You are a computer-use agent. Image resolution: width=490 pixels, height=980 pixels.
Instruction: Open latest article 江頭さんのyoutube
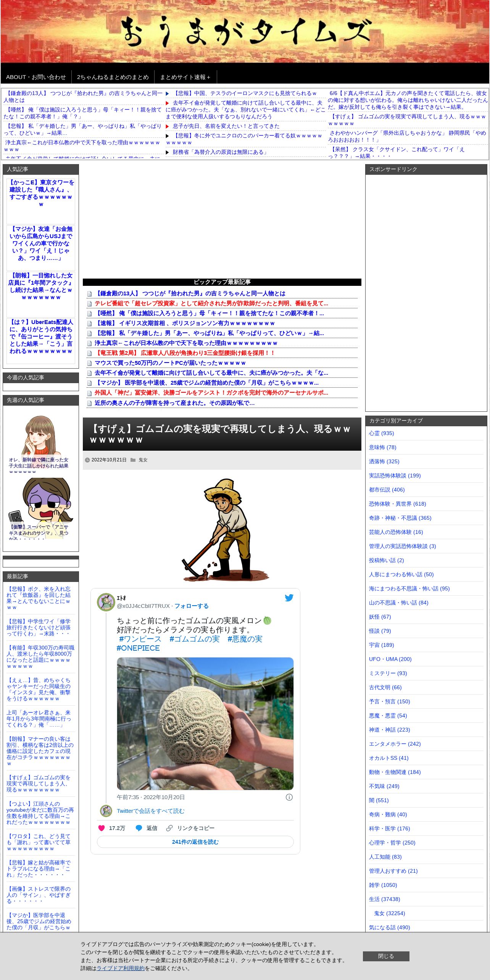point(40,813)
